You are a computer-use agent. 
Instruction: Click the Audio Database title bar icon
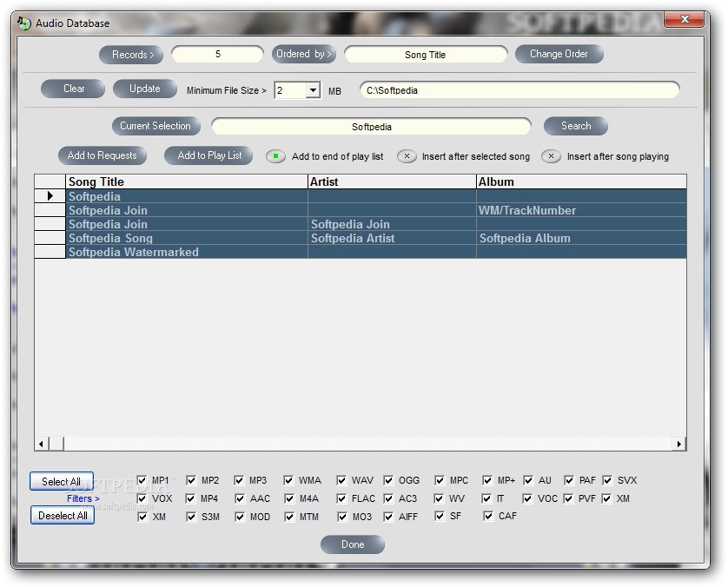tap(24, 23)
